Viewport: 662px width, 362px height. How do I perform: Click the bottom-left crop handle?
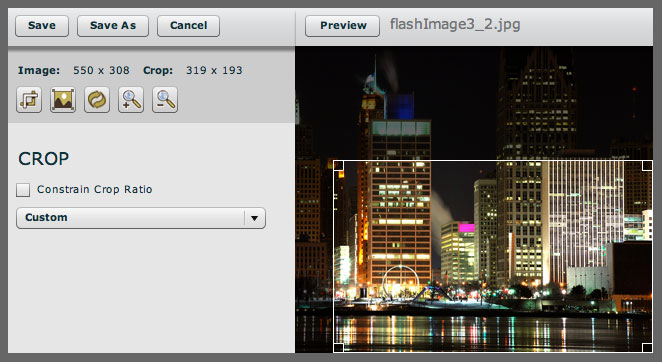click(339, 347)
